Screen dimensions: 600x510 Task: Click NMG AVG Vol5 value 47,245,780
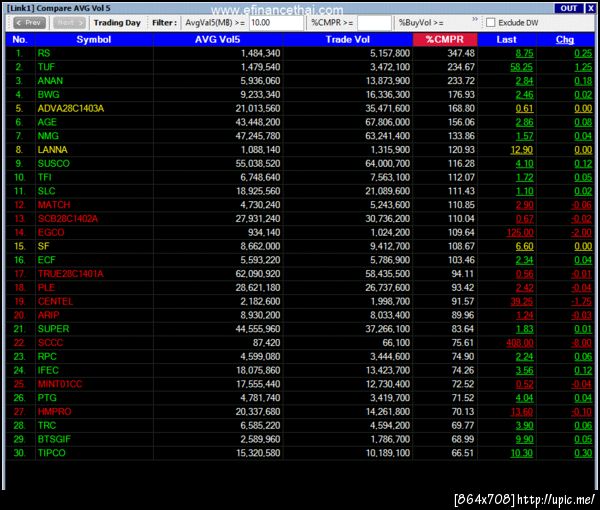[258, 136]
